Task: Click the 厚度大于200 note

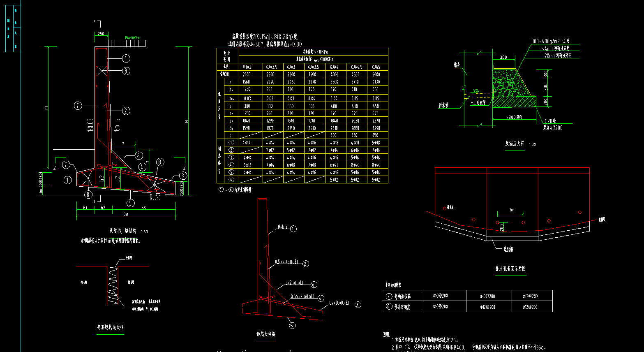Action: point(553,127)
